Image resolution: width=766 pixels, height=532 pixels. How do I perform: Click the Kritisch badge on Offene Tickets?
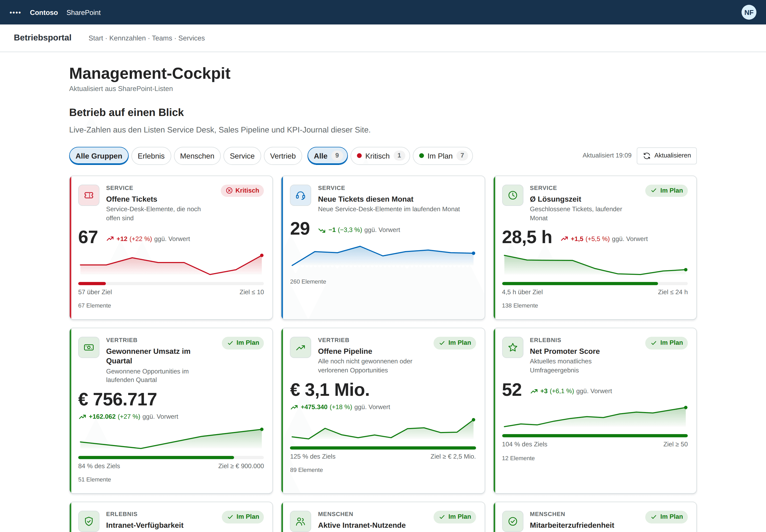tap(242, 190)
